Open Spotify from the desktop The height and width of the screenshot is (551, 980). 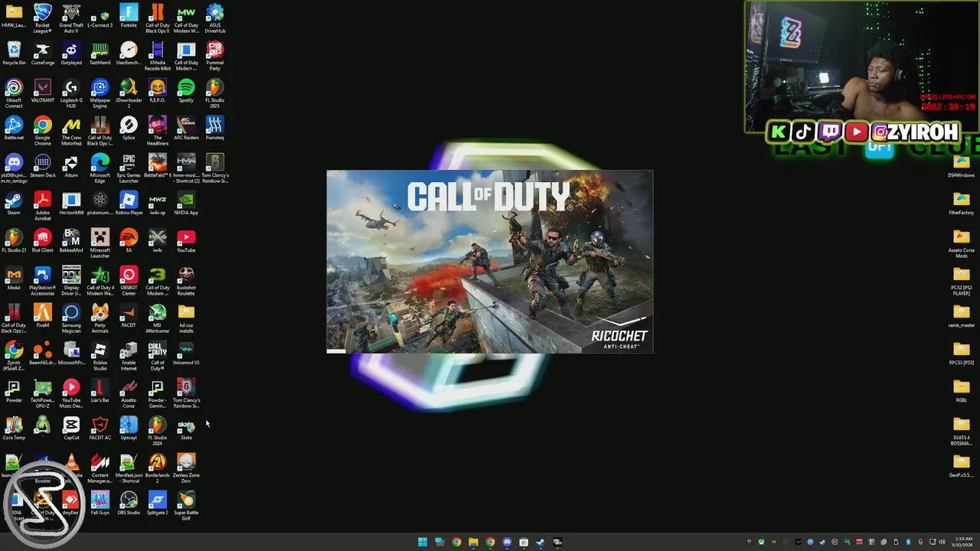click(x=186, y=91)
